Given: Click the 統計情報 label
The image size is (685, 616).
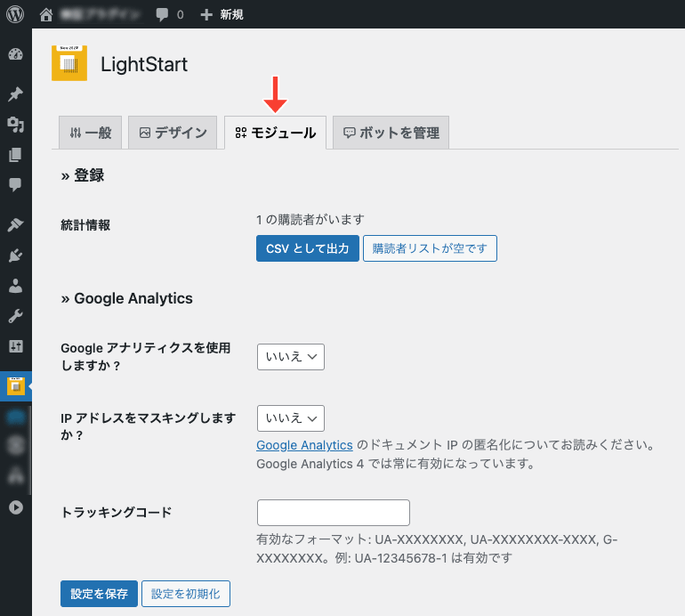Looking at the screenshot, I should point(85,225).
